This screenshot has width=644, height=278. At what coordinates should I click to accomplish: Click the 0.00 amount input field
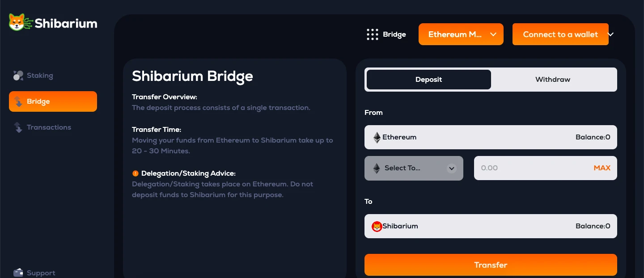point(528,168)
